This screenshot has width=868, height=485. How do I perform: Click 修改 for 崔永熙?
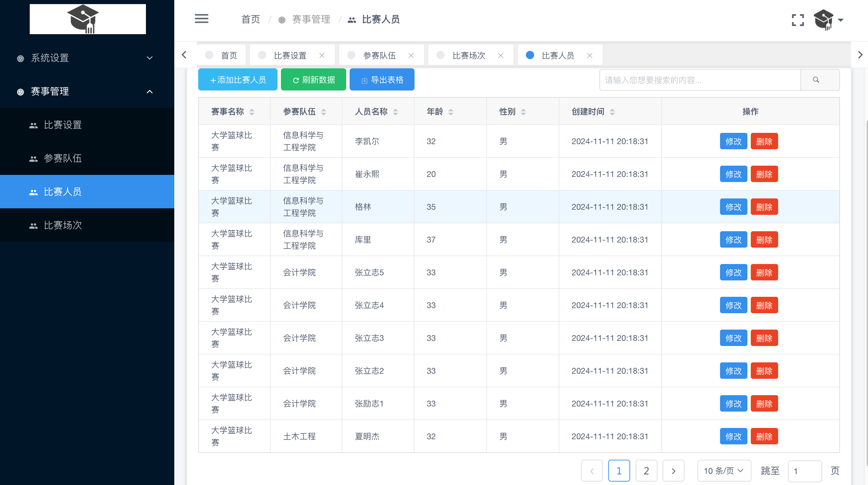tap(733, 174)
